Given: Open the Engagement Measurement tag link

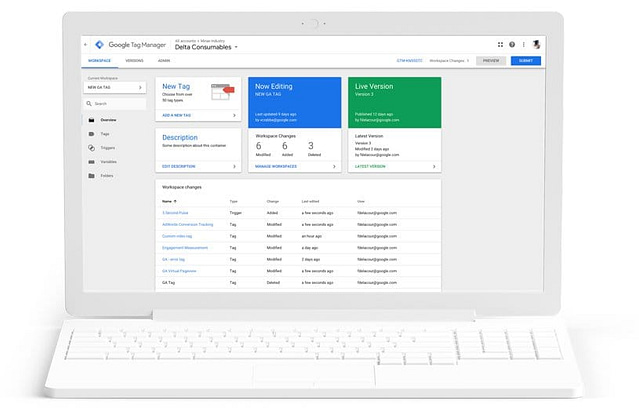Looking at the screenshot, I should click(185, 248).
